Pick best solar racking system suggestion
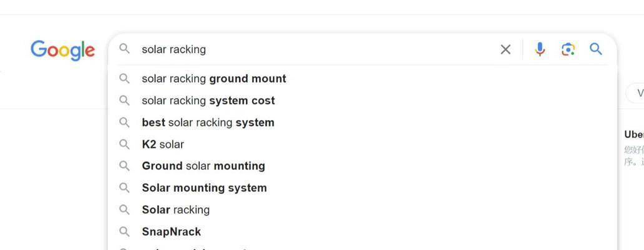Image resolution: width=644 pixels, height=250 pixels. pos(363,122)
